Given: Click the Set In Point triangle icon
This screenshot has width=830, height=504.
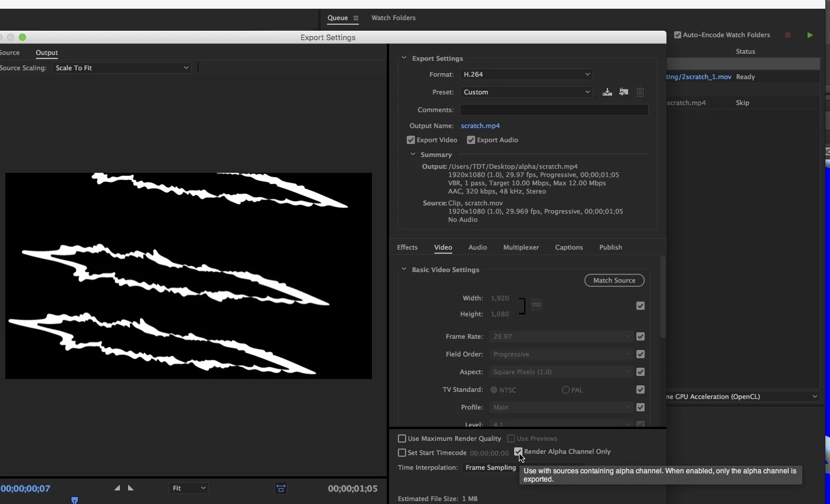Looking at the screenshot, I should (x=117, y=488).
